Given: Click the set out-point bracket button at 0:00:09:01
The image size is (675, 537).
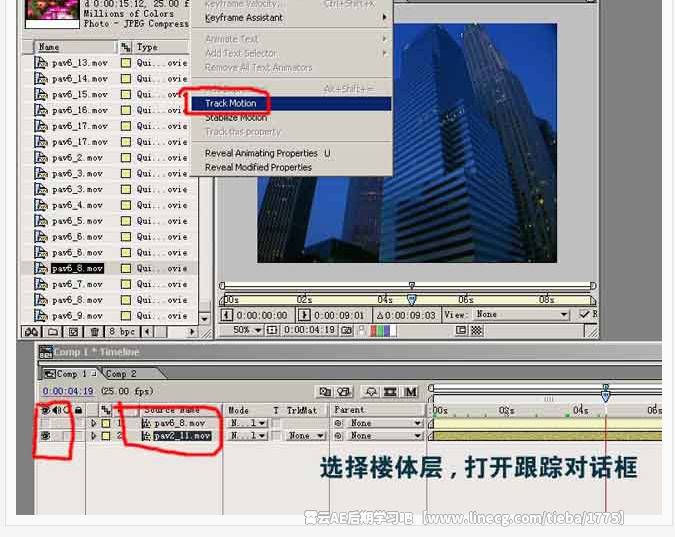Looking at the screenshot, I should 304,315.
